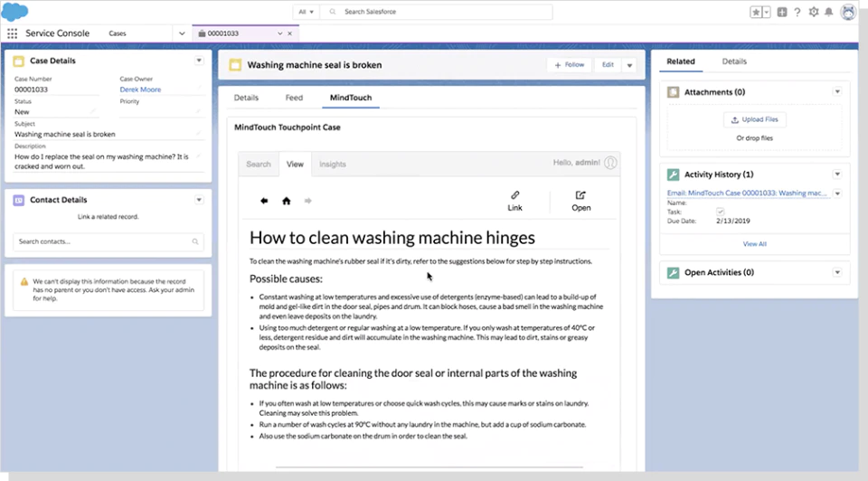Click the global actions plus icon
The image size is (868, 481).
[781, 12]
